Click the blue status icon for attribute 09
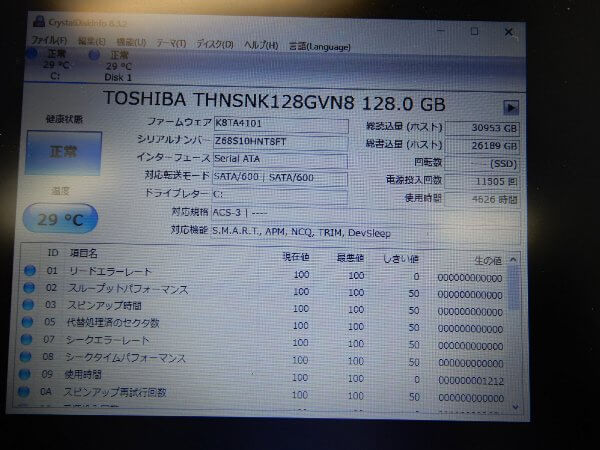The image size is (600, 450). 24,374
